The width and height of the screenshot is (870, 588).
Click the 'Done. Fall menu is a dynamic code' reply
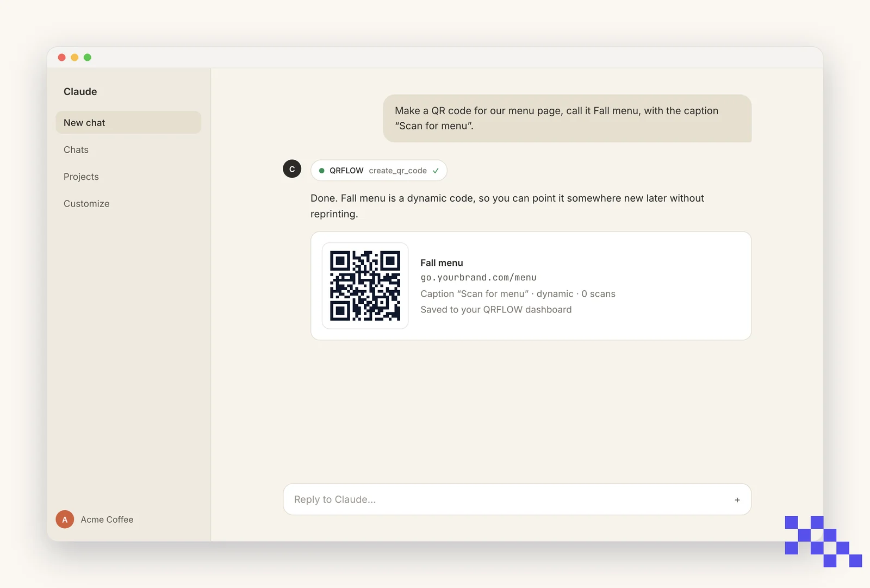[507, 206]
